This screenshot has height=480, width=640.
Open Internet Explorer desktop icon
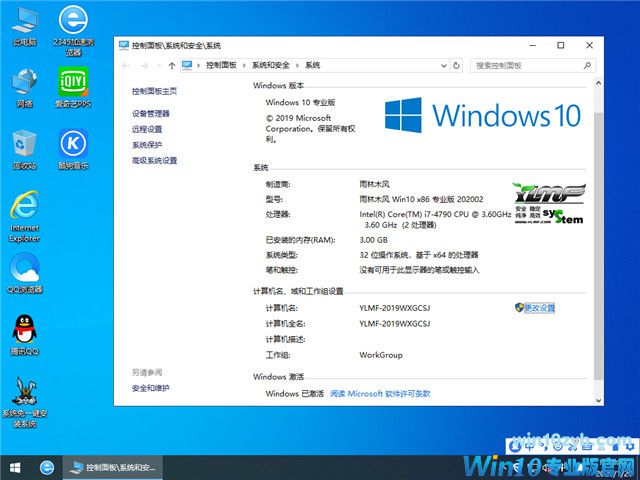point(24,216)
